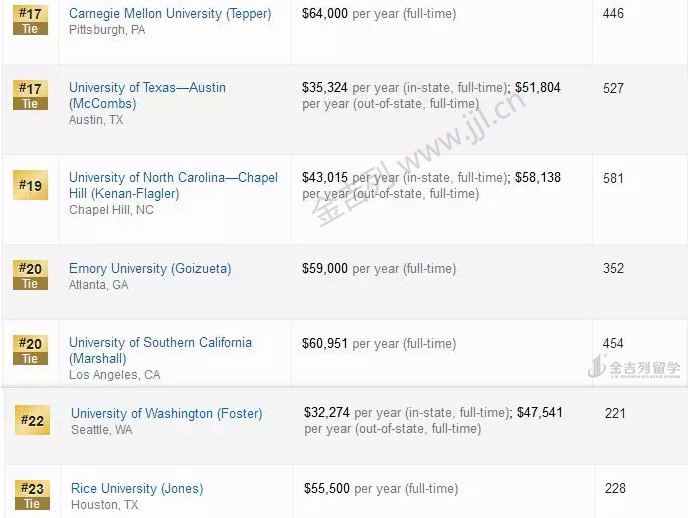Open University of Washington (Foster) link
688x518 pixels.
(x=166, y=414)
